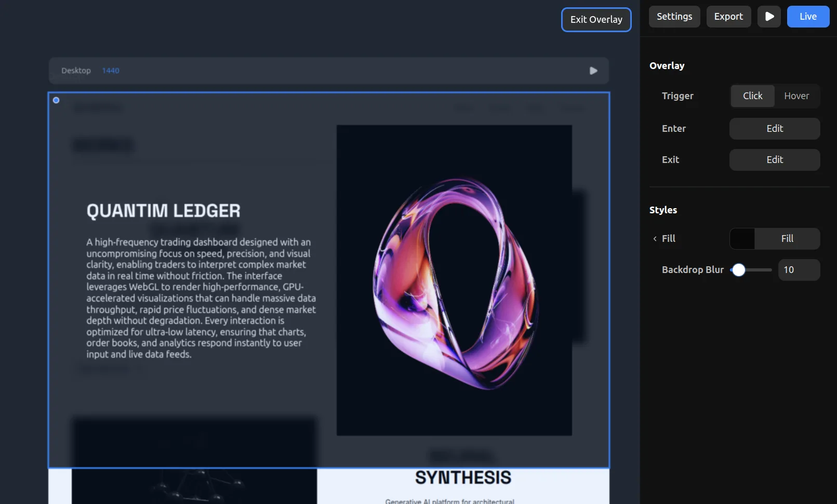Switch to Live mode
The image size is (837, 504).
[x=807, y=17]
